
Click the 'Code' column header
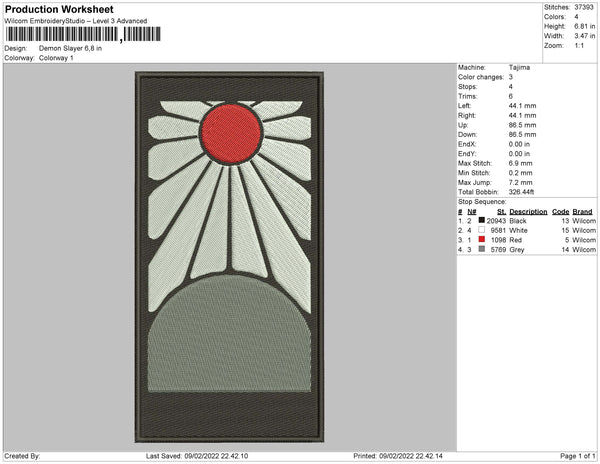(x=561, y=212)
